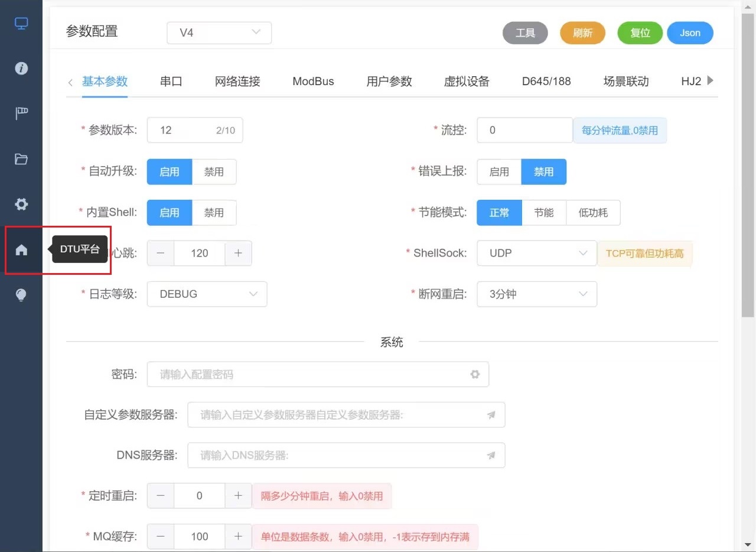This screenshot has width=756, height=552.
Task: Switch to the D645/188 tab
Action: point(546,82)
